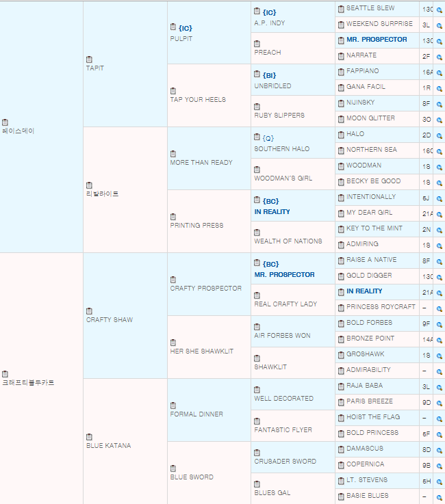Click the clipboard icon above CRAFTY SHAW
The image size is (445, 504).
click(90, 311)
